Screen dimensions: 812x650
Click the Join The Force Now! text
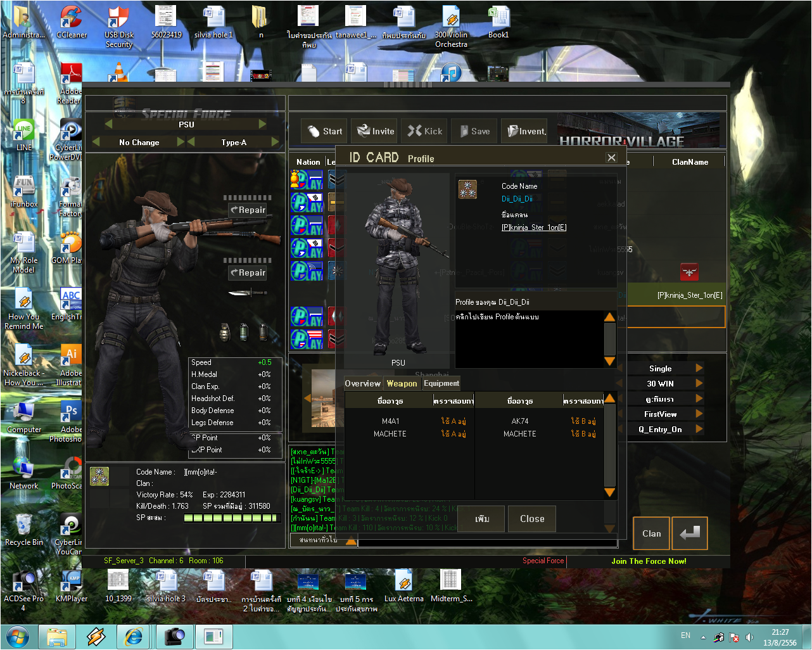(x=649, y=561)
